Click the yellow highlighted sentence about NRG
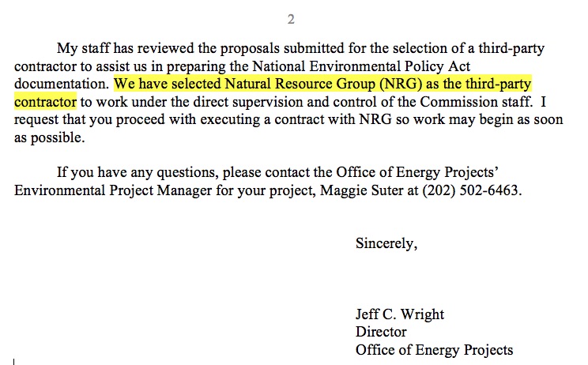The width and height of the screenshot is (588, 365). coord(322,84)
